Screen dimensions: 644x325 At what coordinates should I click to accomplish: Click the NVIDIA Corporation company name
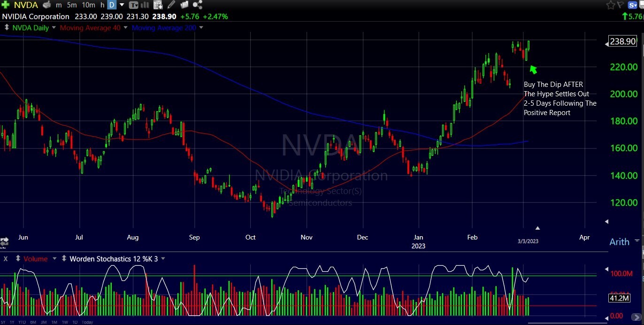tap(36, 16)
